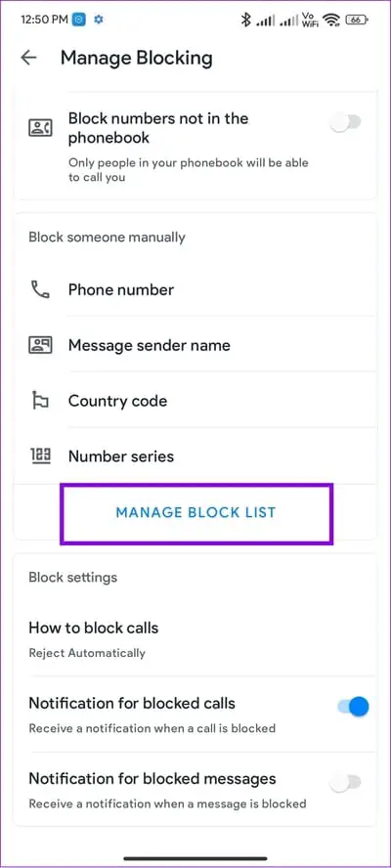Tap MANAGE BLOCK LIST button
The width and height of the screenshot is (391, 868).
tap(196, 512)
